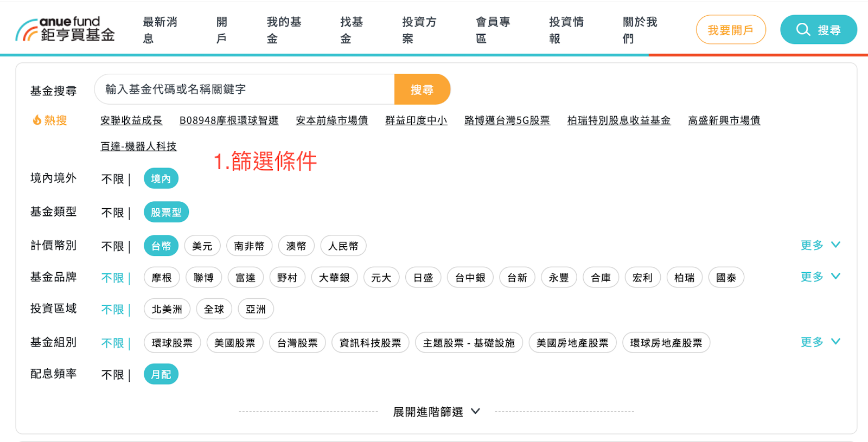Open hot search link 高盛新興市場債
868x442 pixels.
724,120
